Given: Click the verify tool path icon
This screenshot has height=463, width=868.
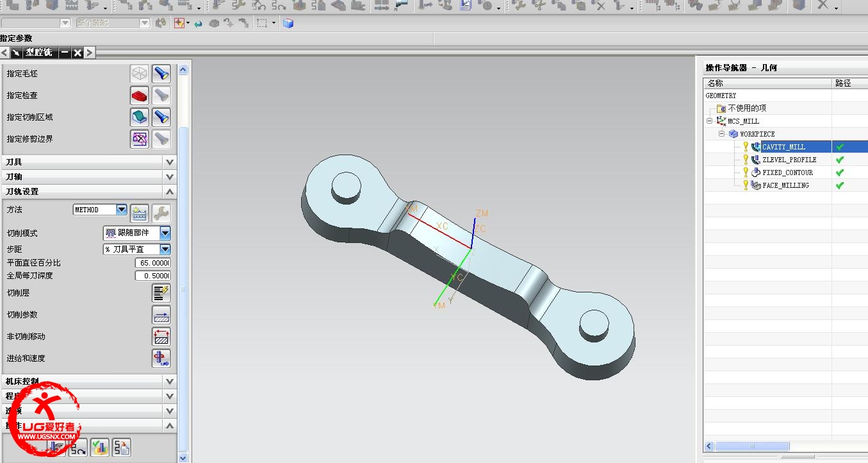Looking at the screenshot, I should click(100, 448).
